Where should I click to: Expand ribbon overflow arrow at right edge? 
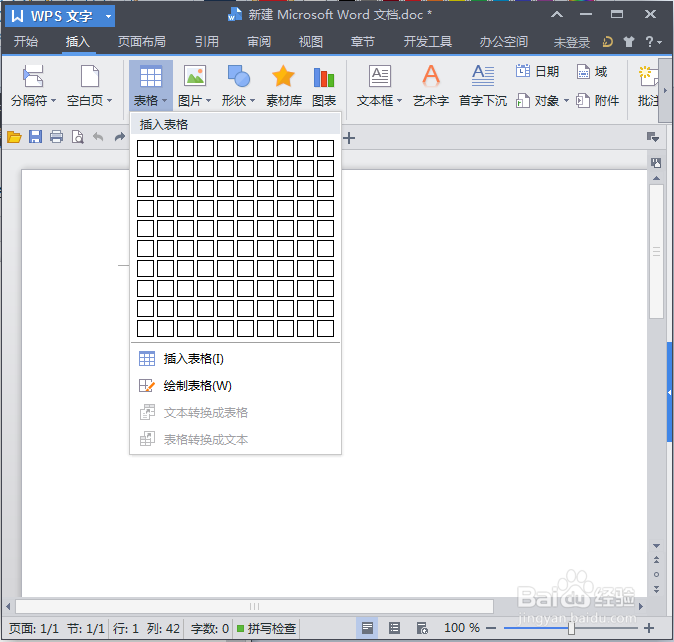665,90
